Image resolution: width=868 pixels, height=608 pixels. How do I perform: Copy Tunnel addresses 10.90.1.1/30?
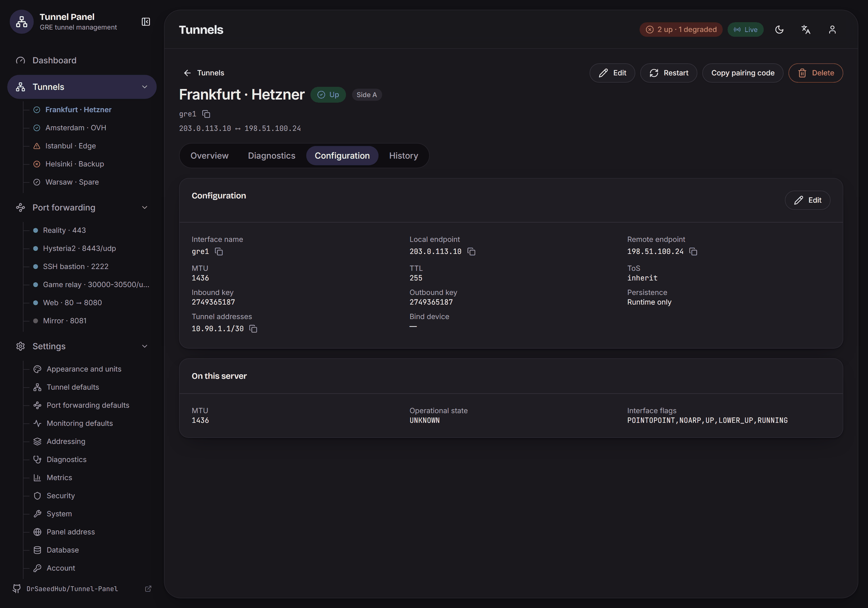coord(253,329)
